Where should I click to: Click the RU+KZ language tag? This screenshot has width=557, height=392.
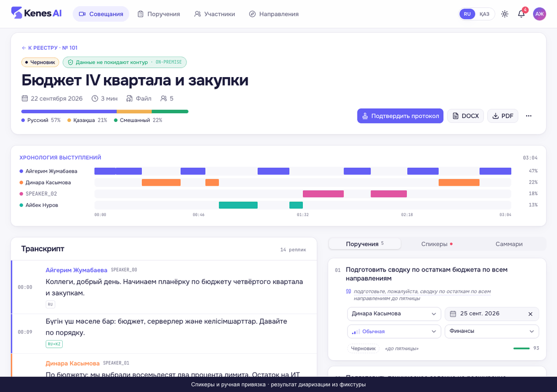(54, 344)
